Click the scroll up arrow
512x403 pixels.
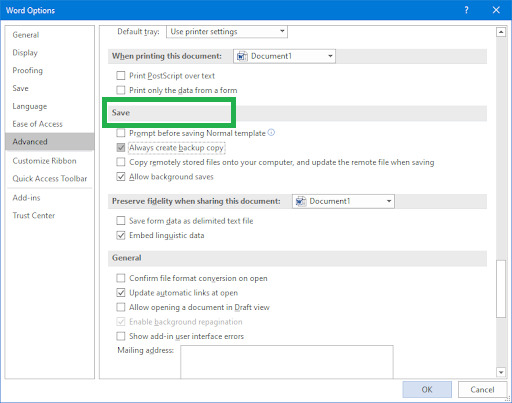(501, 32)
